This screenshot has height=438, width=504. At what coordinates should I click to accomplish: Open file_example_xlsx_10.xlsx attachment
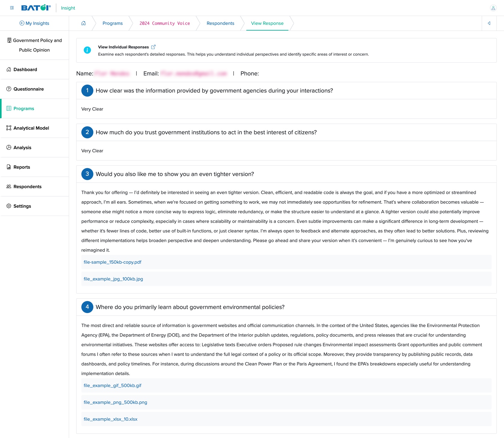111,419
